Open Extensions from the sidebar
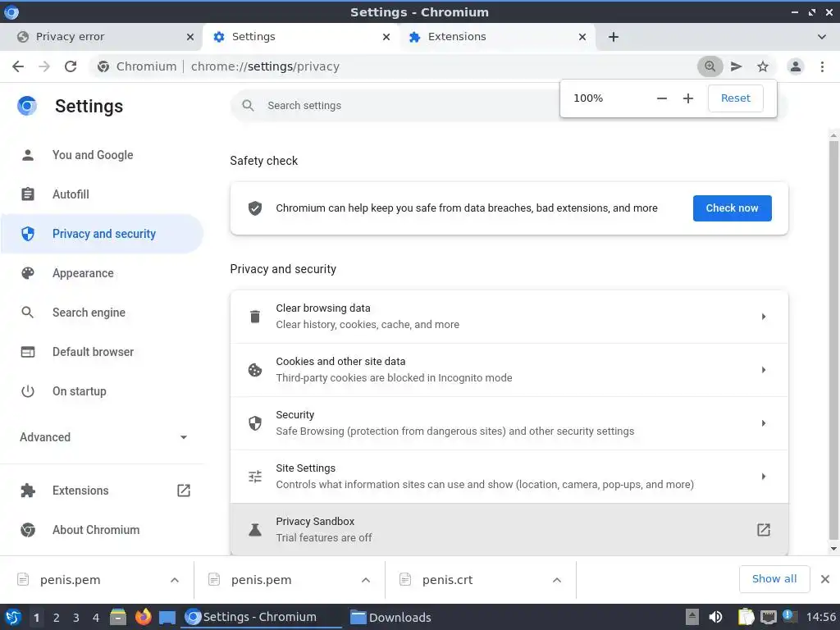 pyautogui.click(x=102, y=491)
